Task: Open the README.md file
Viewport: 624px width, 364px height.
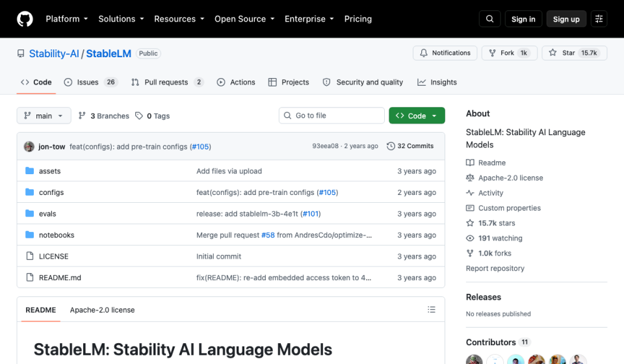Action: coord(60,278)
